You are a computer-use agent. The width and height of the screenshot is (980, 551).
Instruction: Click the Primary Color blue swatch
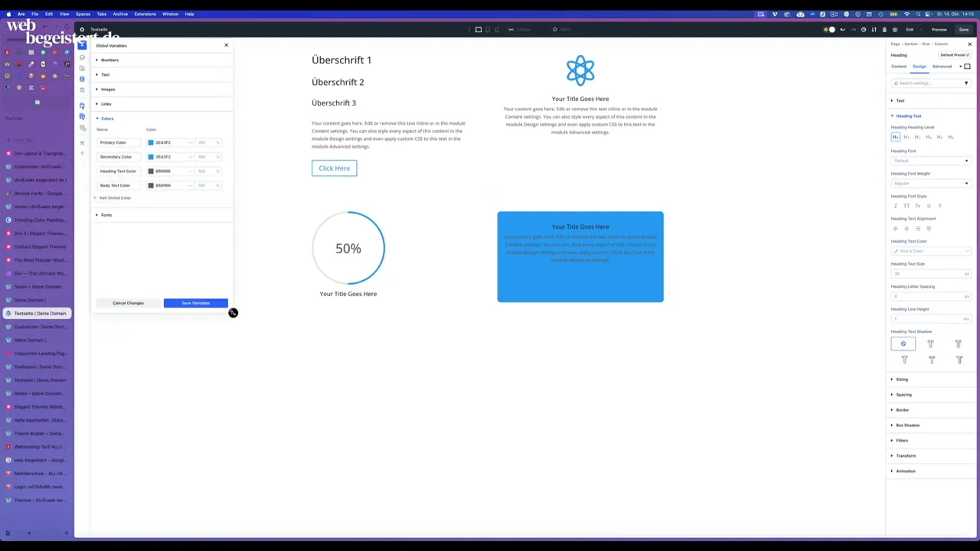pyautogui.click(x=151, y=143)
